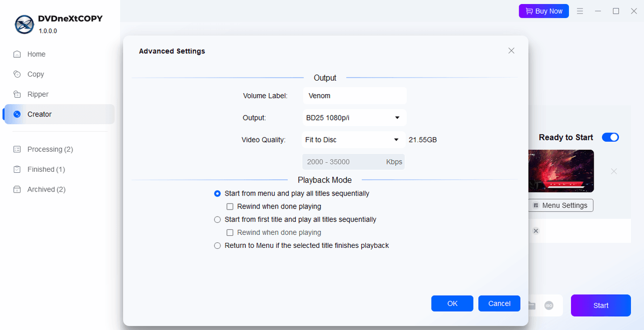Check first Rewind when done playing box
Image resolution: width=644 pixels, height=330 pixels.
pos(230,207)
